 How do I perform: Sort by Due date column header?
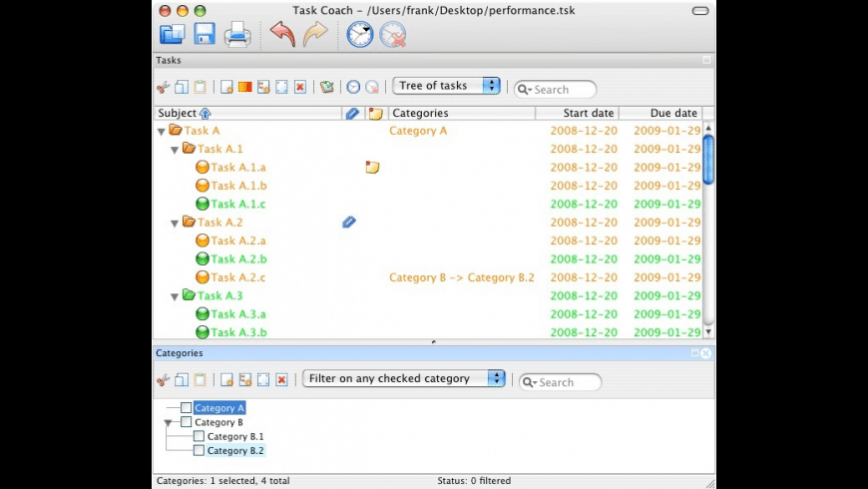[660, 113]
